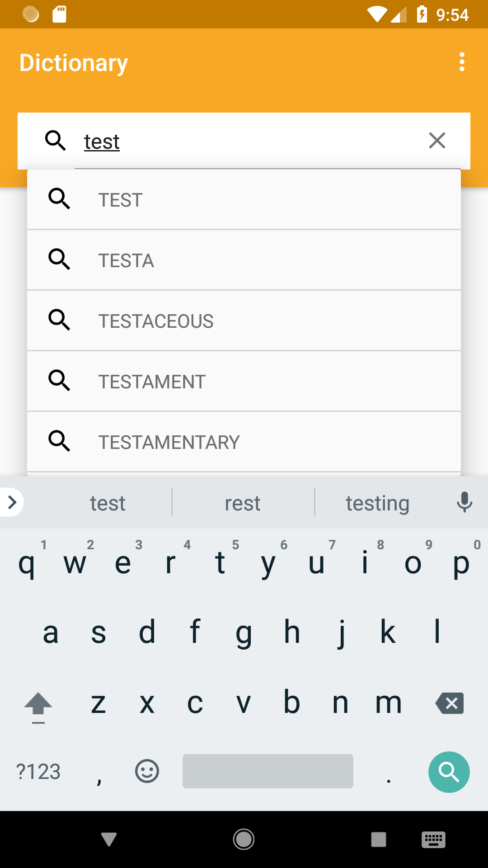Image resolution: width=488 pixels, height=868 pixels.
Task: Tap the magnifier icon in the search field
Action: point(56,141)
